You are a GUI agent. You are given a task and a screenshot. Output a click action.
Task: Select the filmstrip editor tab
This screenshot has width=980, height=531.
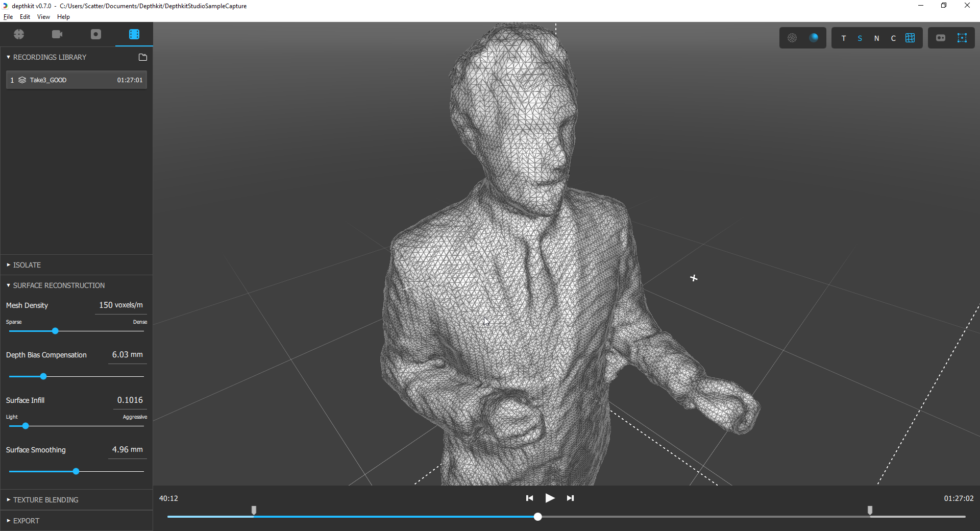134,34
